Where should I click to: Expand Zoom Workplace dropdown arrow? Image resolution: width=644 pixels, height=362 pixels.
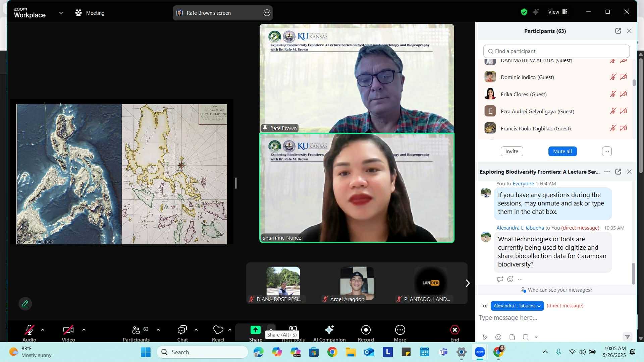(61, 13)
